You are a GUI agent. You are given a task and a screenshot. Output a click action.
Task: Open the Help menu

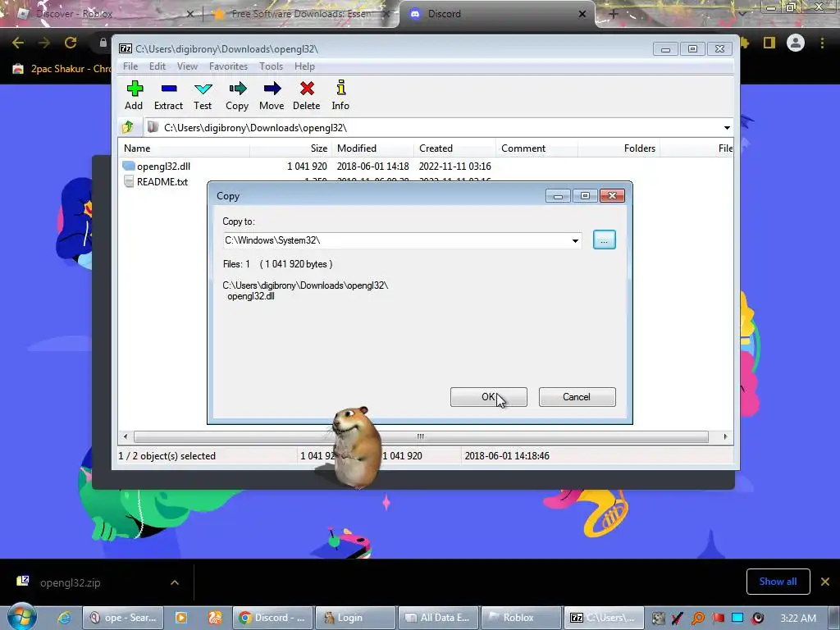(304, 66)
